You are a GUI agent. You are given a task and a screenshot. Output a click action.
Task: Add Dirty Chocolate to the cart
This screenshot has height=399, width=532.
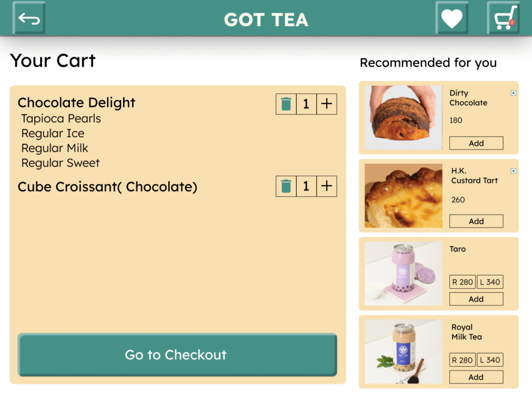click(476, 143)
